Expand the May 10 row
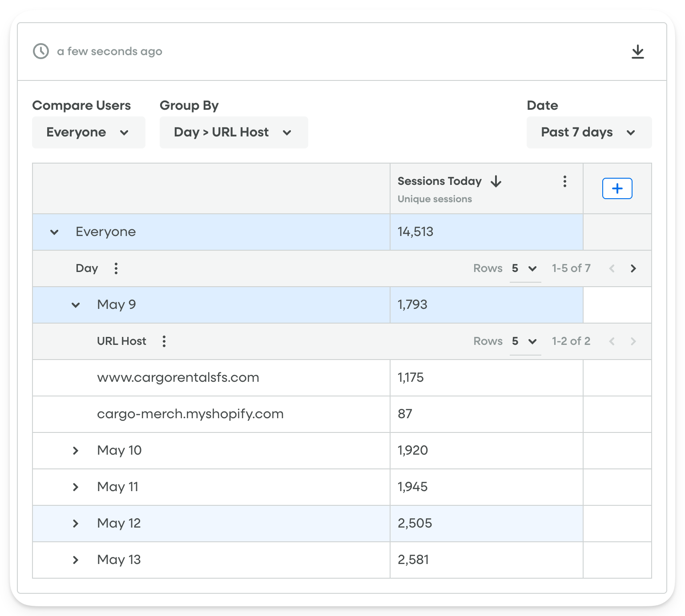Screen dimensions: 685x616 pos(76,451)
